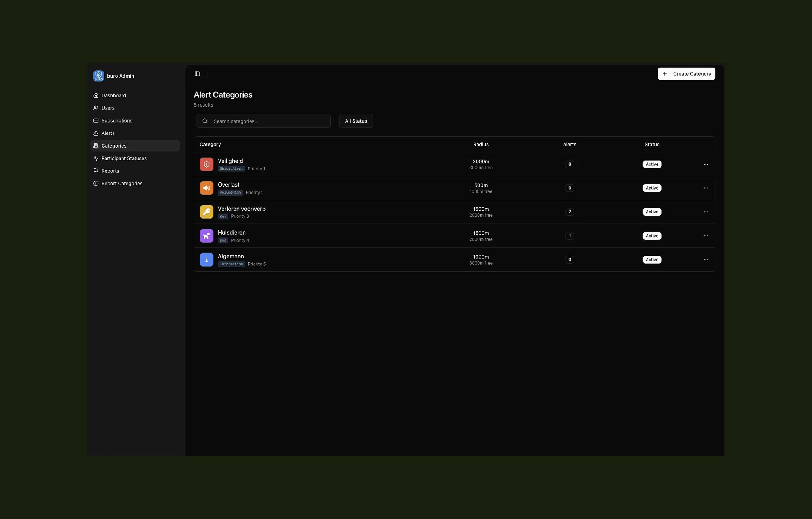
Task: Switch to Report Categories in the sidebar
Action: coord(122,183)
